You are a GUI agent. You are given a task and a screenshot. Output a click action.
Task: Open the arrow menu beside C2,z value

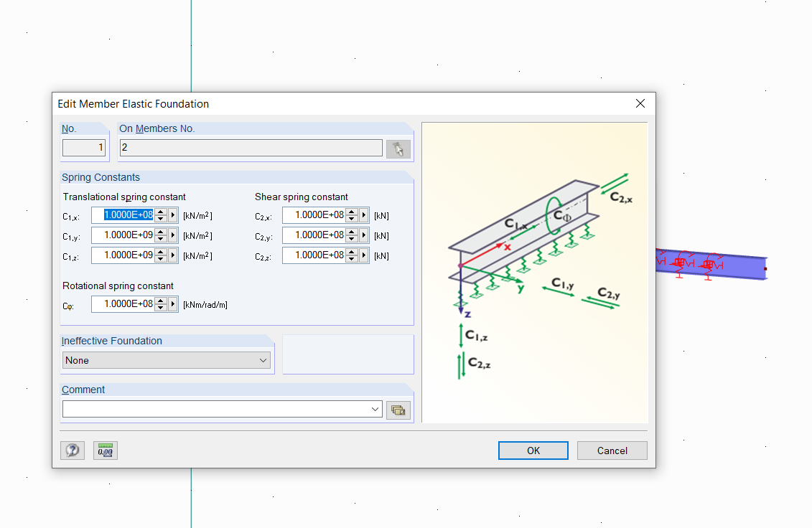point(364,255)
